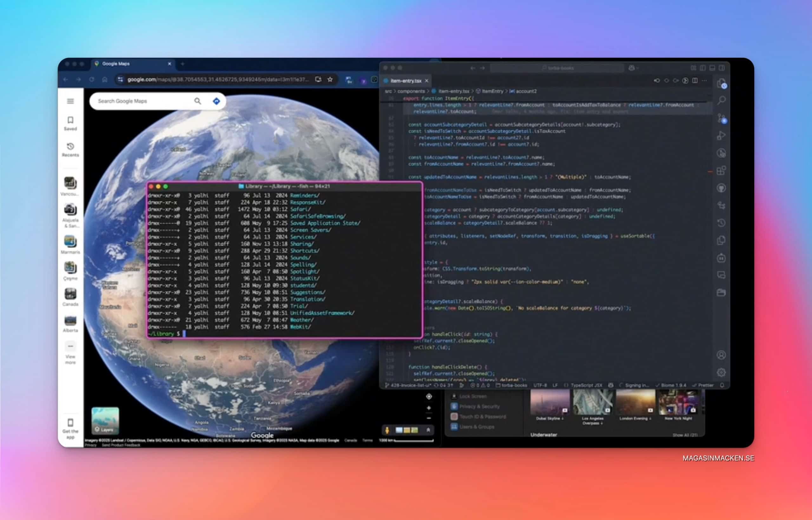Click the terminal prompt ~/Library $
The width and height of the screenshot is (812, 520).
(x=164, y=334)
